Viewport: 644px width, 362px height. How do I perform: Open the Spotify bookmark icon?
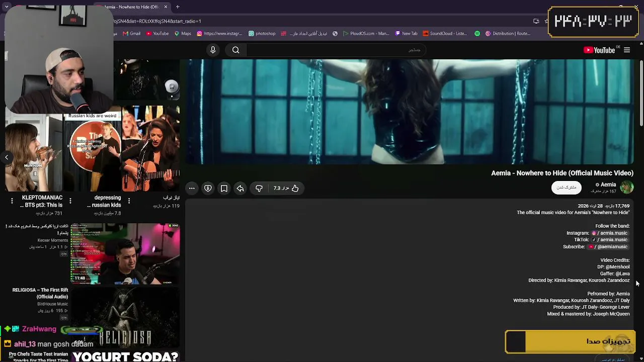pos(477,34)
